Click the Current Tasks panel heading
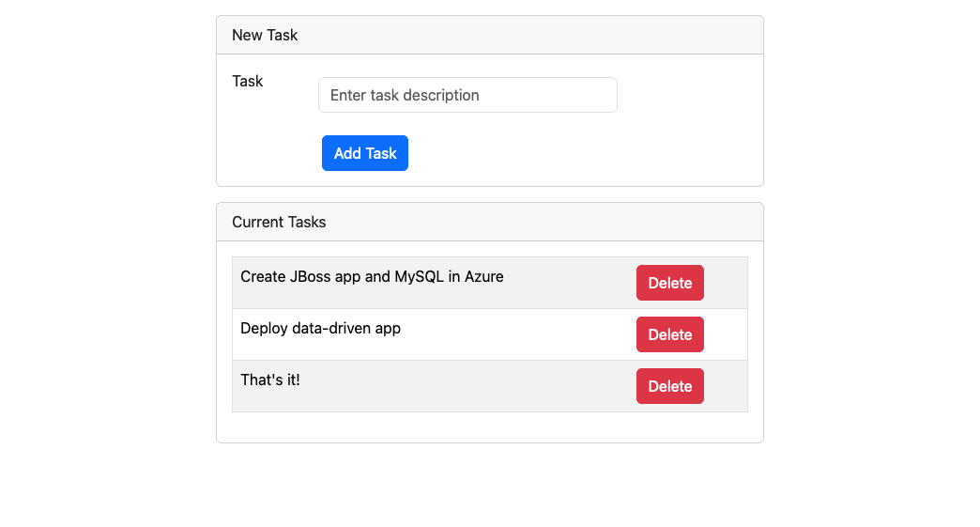980x527 pixels. point(279,223)
